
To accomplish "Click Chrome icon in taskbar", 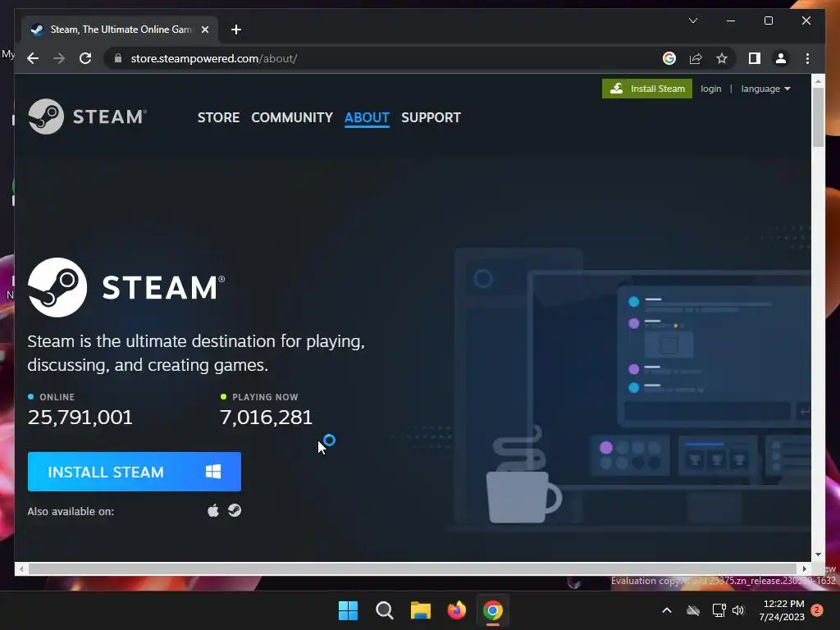I will [x=493, y=610].
